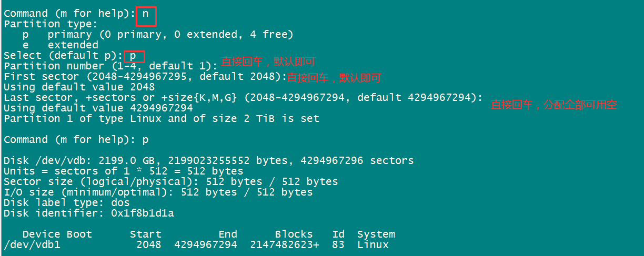Click the second 'Command (m for help): p' prompt

pos(76,140)
